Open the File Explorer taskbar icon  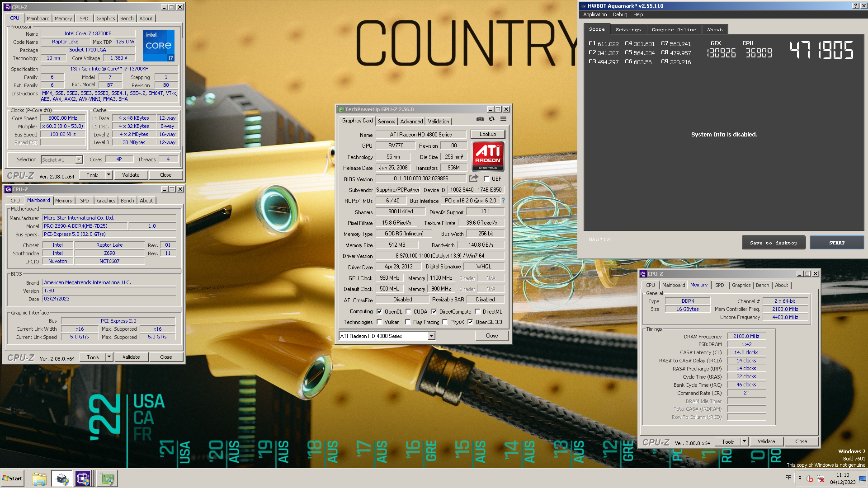click(x=39, y=479)
